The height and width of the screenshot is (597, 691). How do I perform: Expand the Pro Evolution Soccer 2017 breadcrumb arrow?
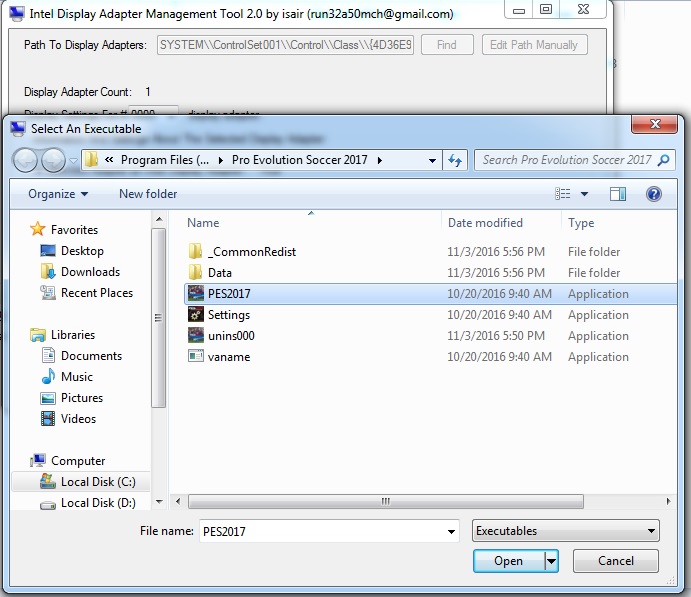(x=380, y=160)
